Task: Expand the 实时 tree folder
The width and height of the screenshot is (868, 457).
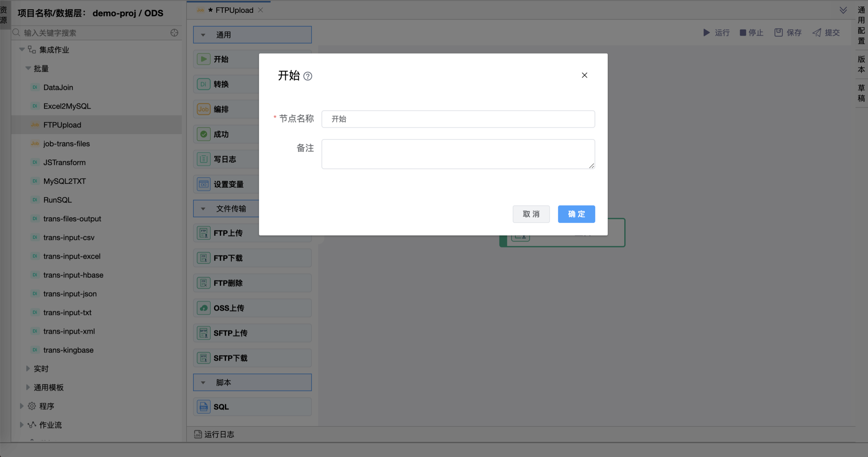Action: (28, 368)
